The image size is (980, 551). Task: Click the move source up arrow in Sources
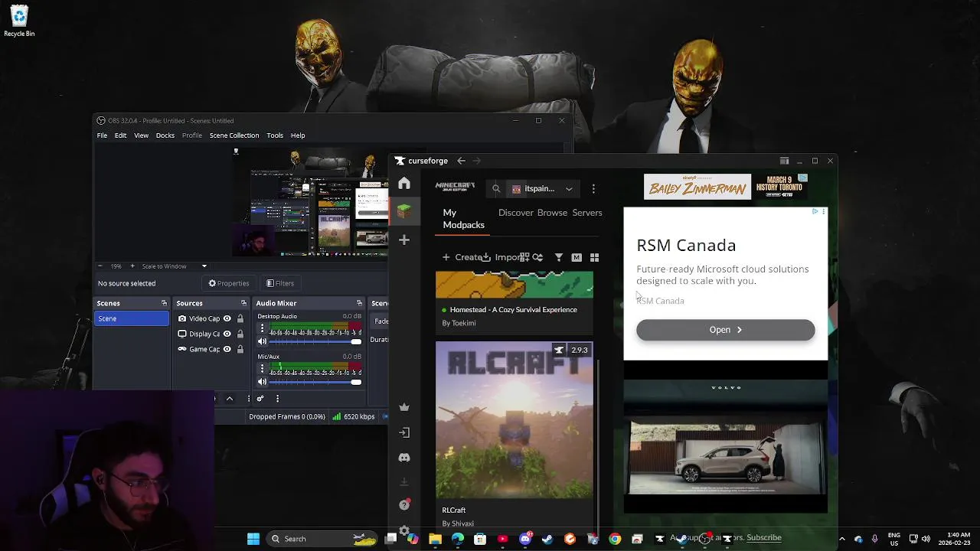tap(229, 399)
